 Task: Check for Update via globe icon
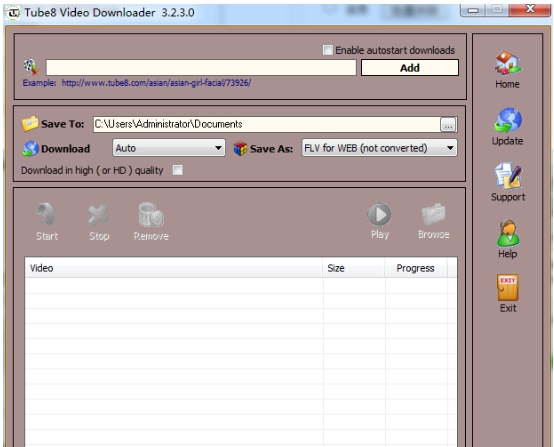(x=508, y=119)
